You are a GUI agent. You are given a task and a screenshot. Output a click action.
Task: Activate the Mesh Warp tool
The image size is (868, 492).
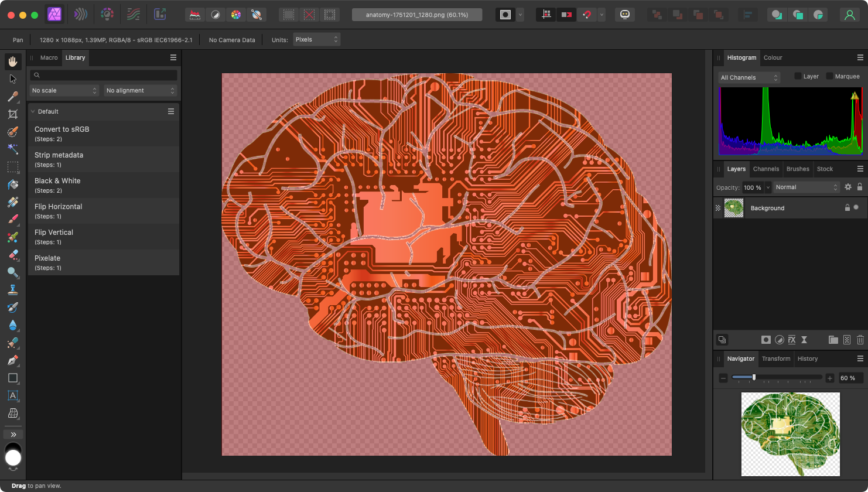[13, 413]
